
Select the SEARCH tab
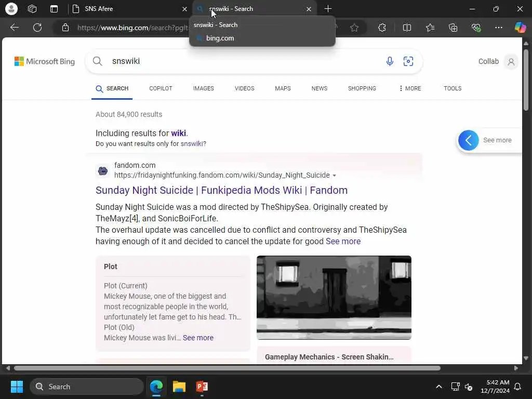point(112,88)
